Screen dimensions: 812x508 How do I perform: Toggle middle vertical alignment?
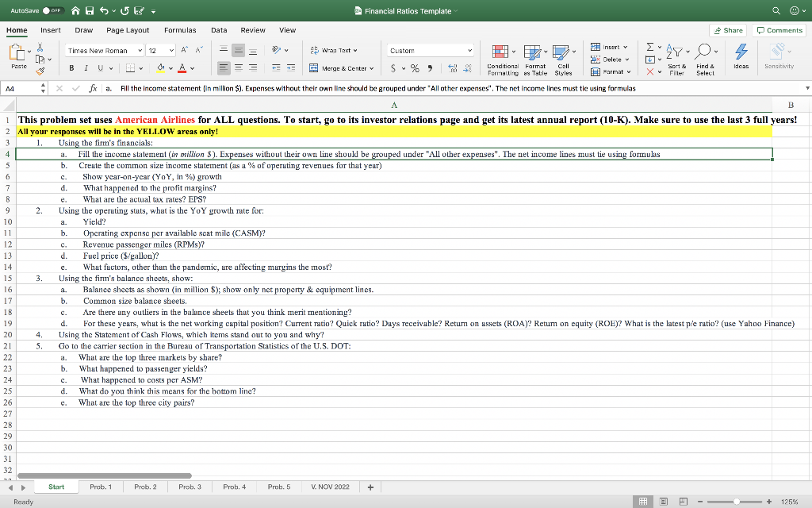238,50
